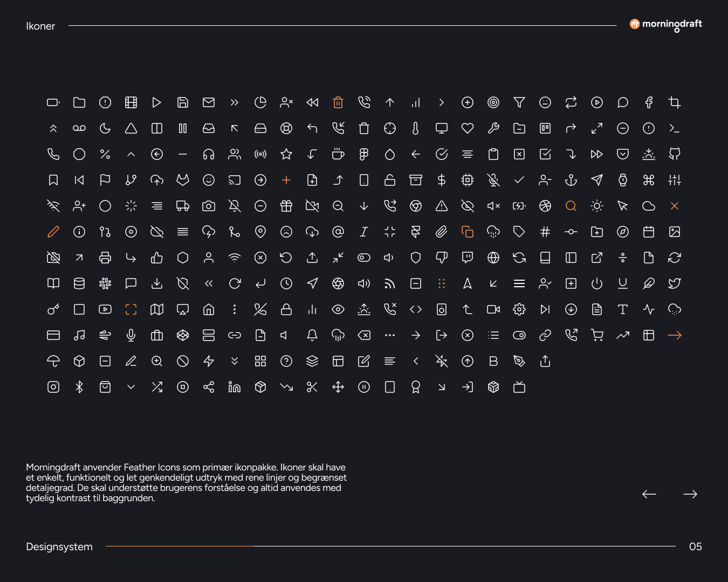The height and width of the screenshot is (582, 728).
Task: Click the three-line hamburger menu icon
Action: pos(519,283)
